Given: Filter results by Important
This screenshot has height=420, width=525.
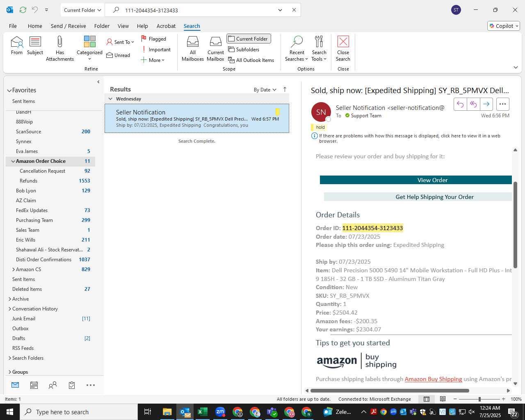Looking at the screenshot, I should [156, 50].
